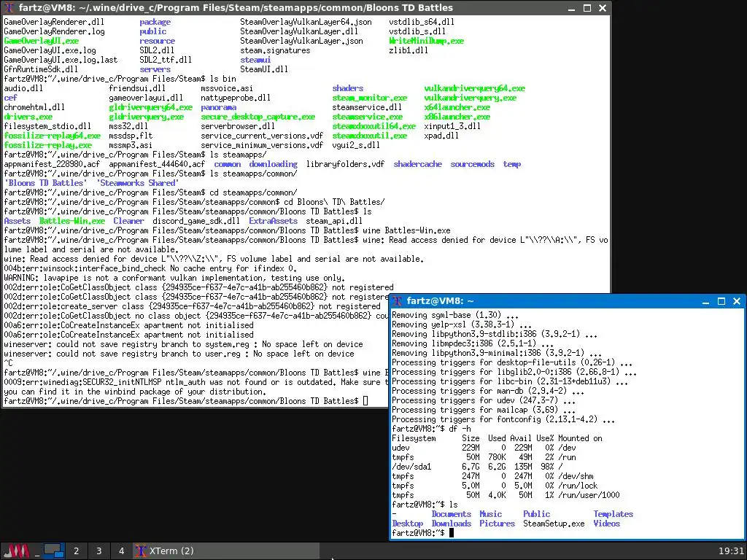Maximize the Bloons TD Battles terminal window

point(587,8)
